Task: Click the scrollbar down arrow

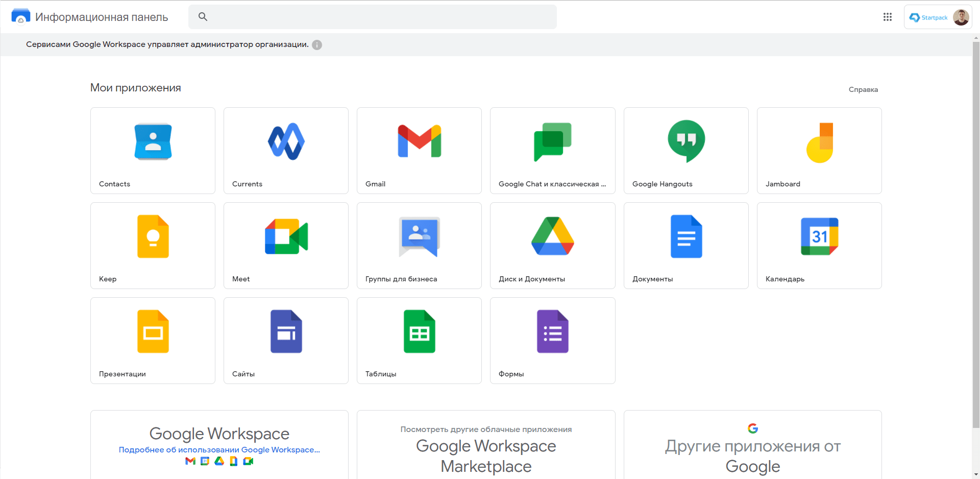Action: coord(976,474)
